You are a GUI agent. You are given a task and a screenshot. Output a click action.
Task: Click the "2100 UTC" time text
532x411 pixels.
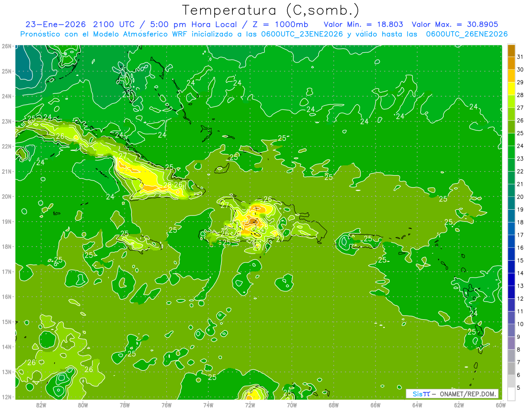click(x=114, y=24)
